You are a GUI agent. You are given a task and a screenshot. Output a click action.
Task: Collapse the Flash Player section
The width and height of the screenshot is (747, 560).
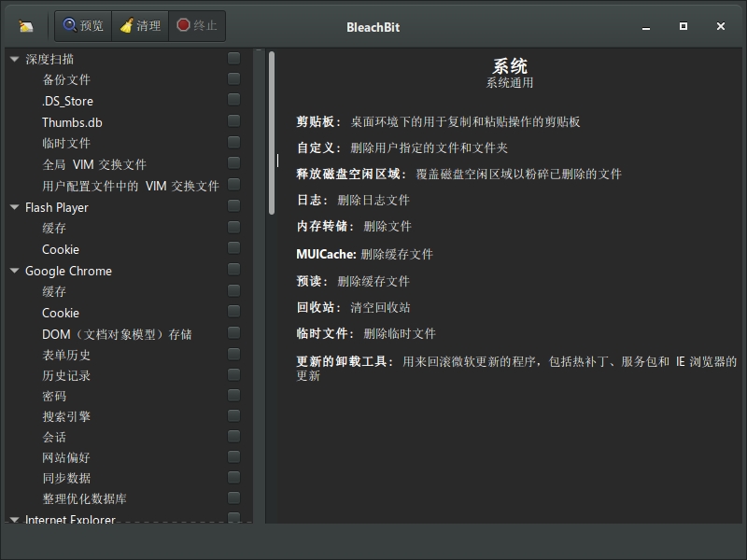click(x=12, y=207)
